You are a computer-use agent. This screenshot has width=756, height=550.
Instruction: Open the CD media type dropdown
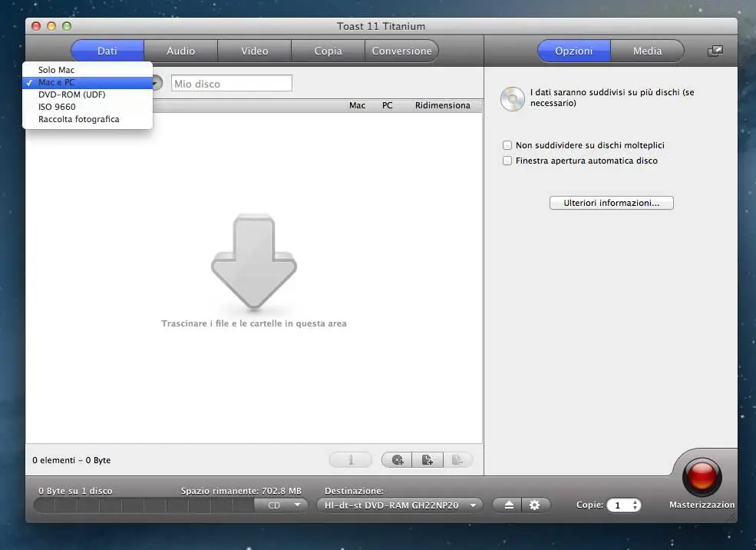[x=284, y=505]
